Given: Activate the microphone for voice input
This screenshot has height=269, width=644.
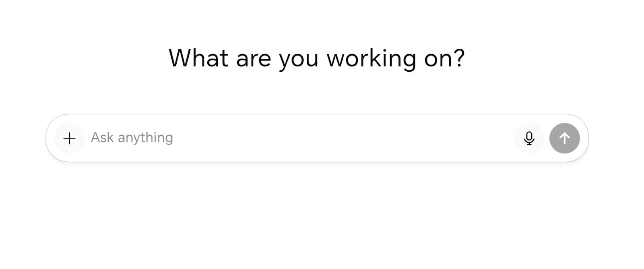Looking at the screenshot, I should [x=529, y=138].
